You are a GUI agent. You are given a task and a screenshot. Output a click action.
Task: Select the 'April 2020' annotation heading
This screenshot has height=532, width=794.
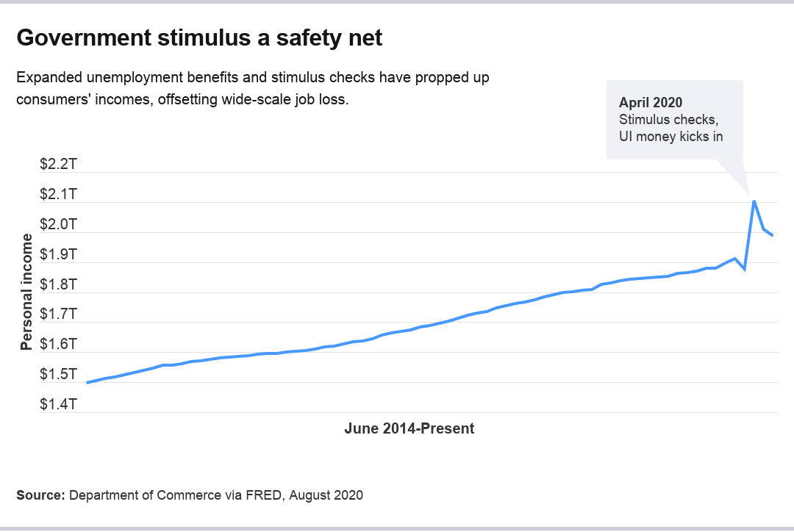click(651, 102)
